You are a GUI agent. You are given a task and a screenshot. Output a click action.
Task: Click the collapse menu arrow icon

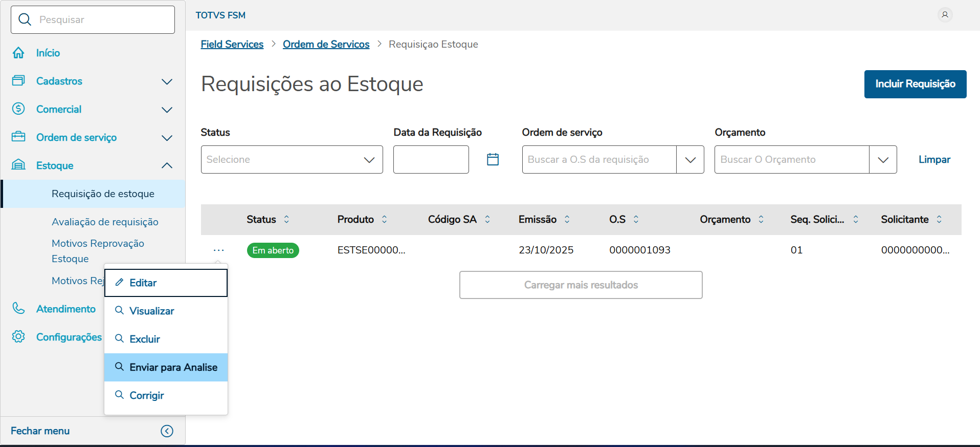(167, 431)
